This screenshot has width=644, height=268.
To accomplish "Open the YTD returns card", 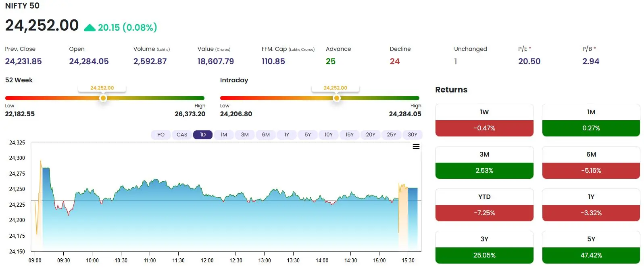I will point(484,205).
